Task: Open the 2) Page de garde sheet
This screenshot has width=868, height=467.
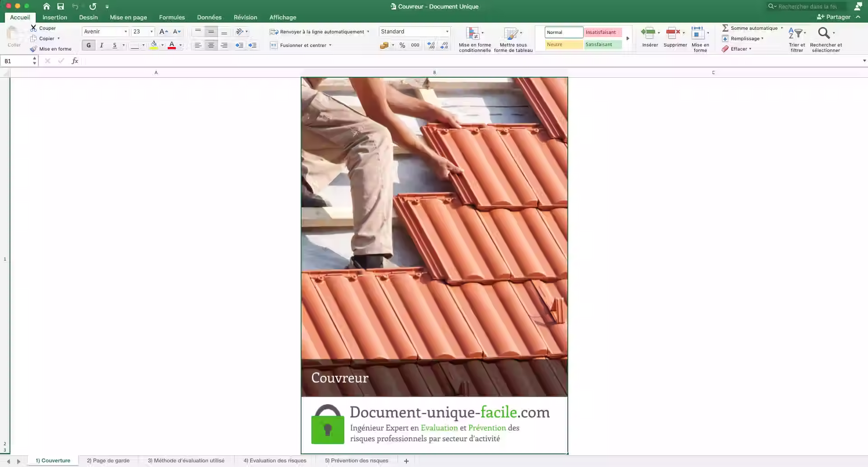Action: (x=108, y=460)
